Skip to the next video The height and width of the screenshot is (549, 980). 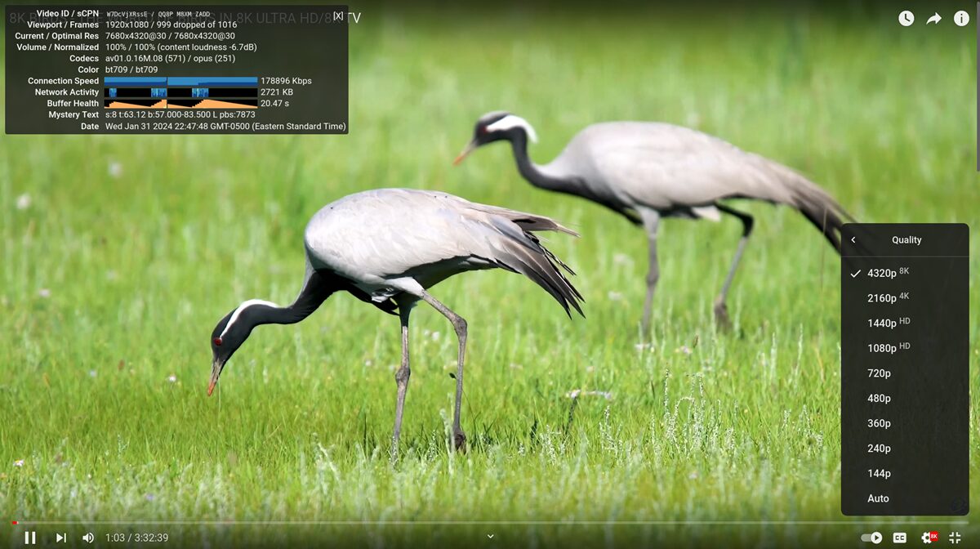[61, 538]
